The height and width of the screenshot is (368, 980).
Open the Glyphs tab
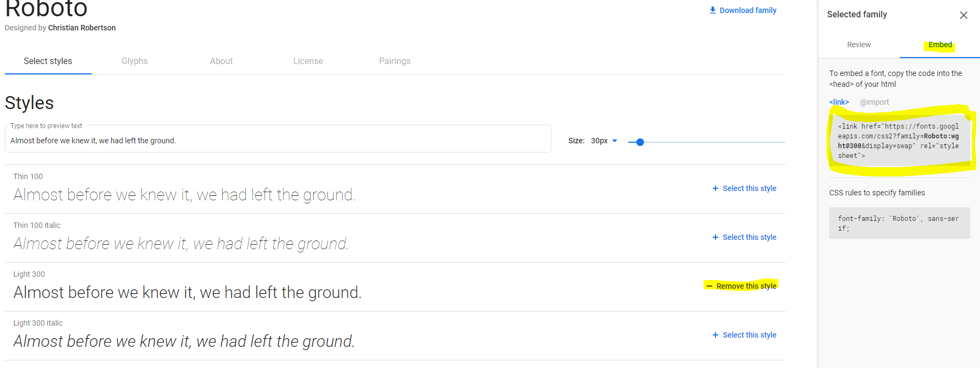134,61
